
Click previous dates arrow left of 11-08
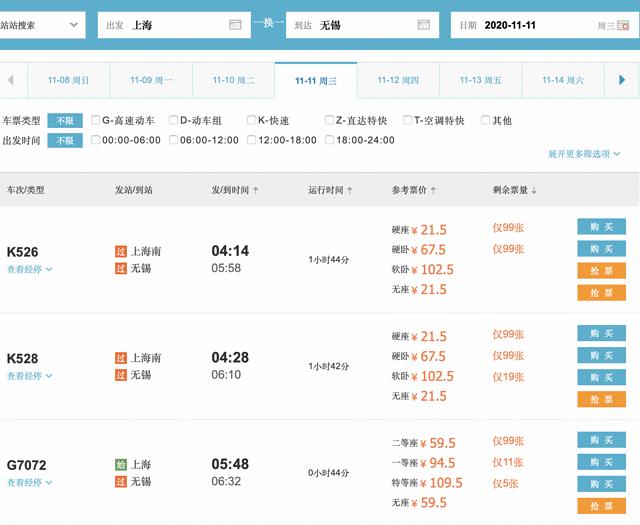click(x=10, y=79)
